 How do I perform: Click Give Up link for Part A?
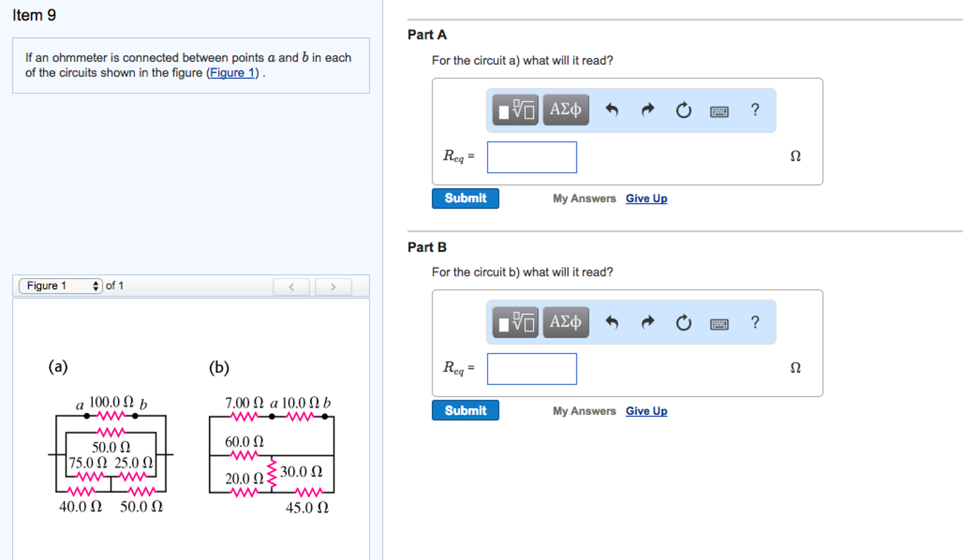[646, 199]
